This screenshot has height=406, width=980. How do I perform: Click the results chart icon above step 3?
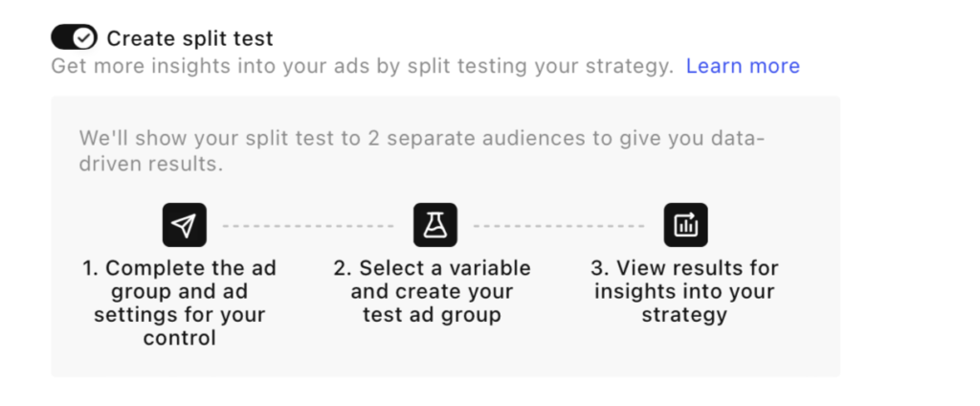[686, 226]
